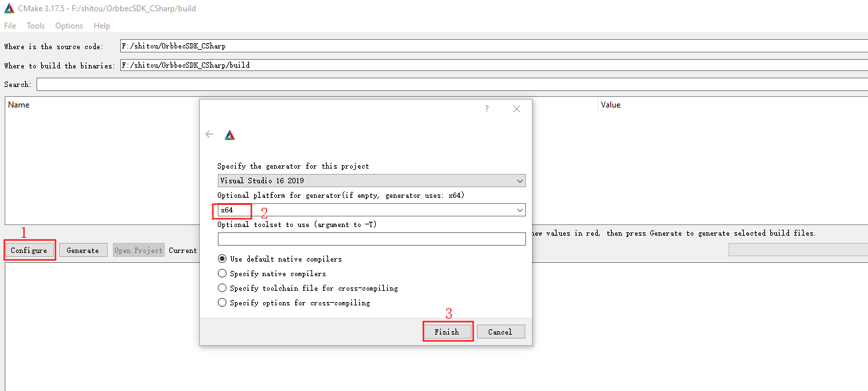868x391 pixels.
Task: Click the Name column header
Action: click(19, 105)
